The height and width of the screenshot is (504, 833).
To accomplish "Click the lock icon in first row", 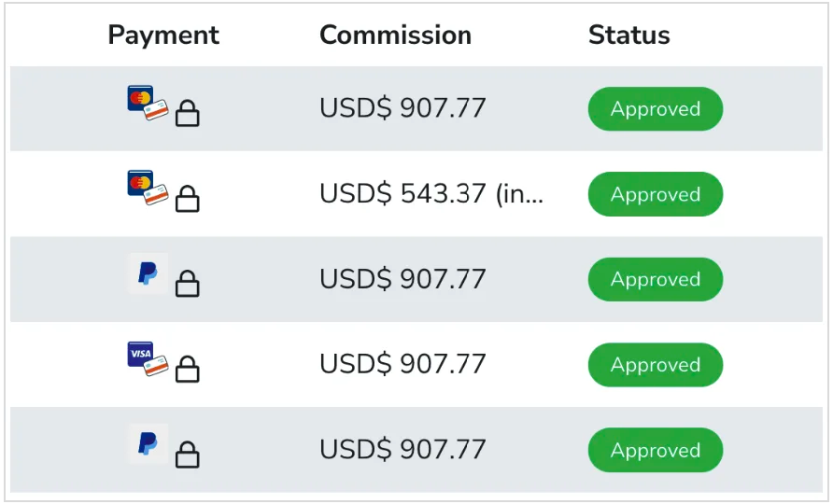I will [188, 114].
